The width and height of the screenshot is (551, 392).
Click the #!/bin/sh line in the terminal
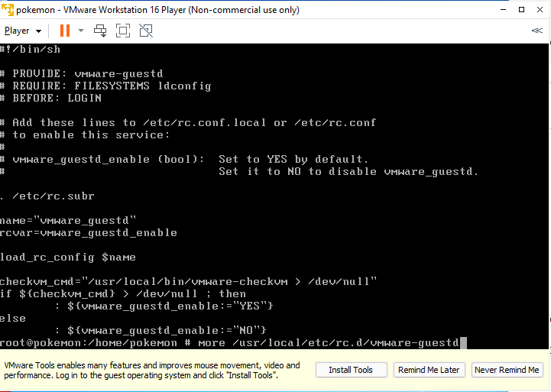[x=31, y=49]
